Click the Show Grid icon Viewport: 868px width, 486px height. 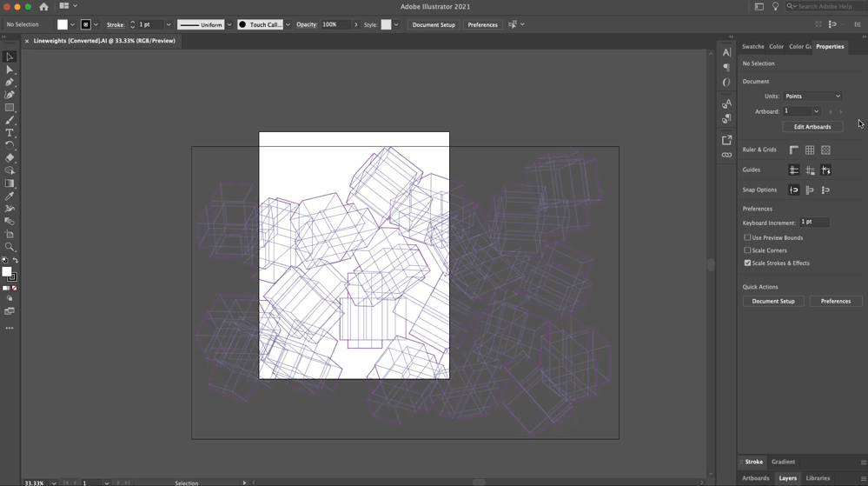point(810,150)
